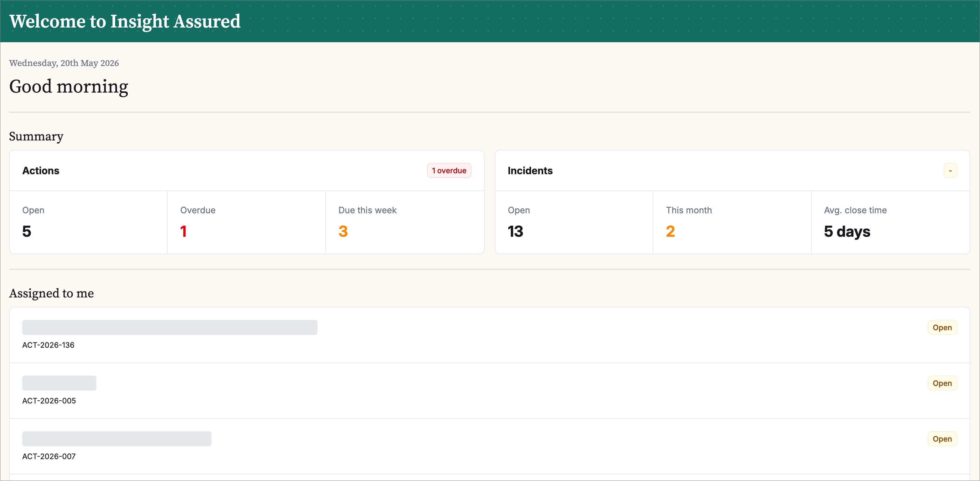Click the this month count "2"
Screen dimensions: 980x481
(670, 231)
